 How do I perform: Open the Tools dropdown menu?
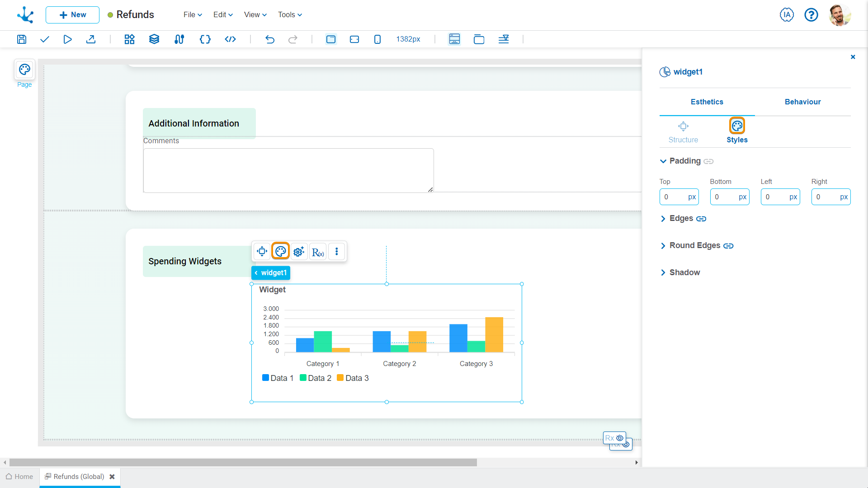click(x=290, y=15)
